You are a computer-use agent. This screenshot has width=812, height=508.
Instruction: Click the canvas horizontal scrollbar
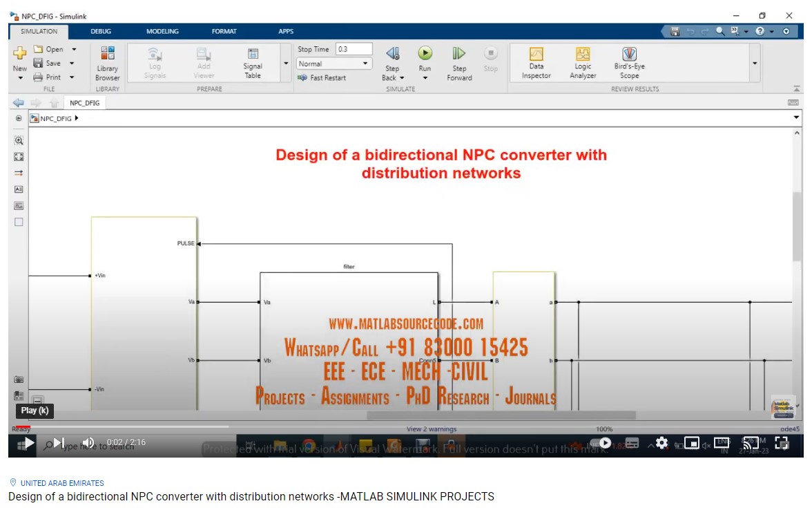point(501,415)
